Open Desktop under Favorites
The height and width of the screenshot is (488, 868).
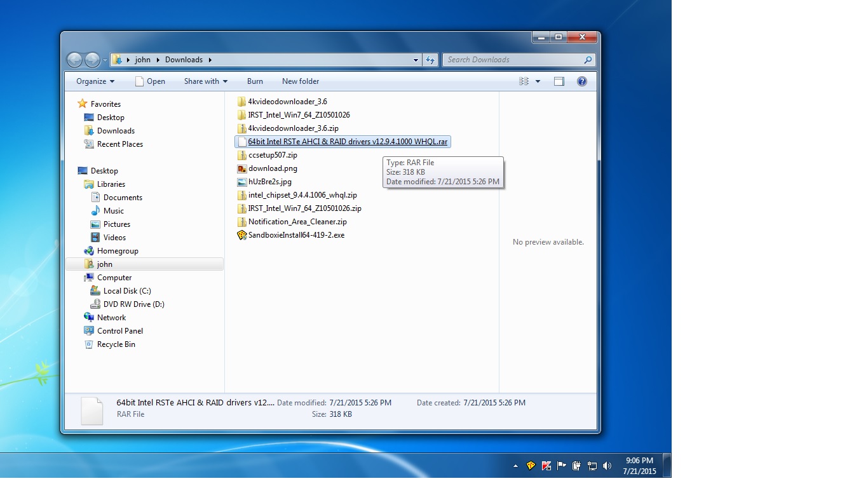pos(111,118)
